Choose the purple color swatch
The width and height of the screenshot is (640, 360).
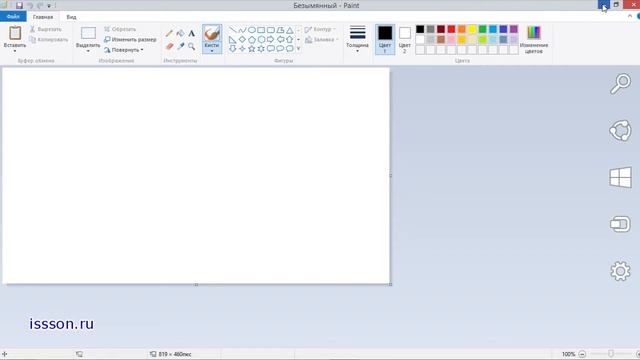(513, 29)
